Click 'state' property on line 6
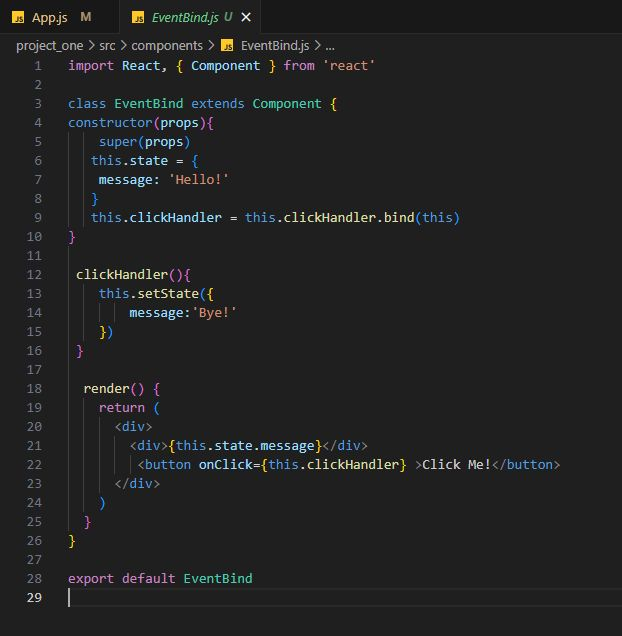622x636 pixels. [x=149, y=161]
